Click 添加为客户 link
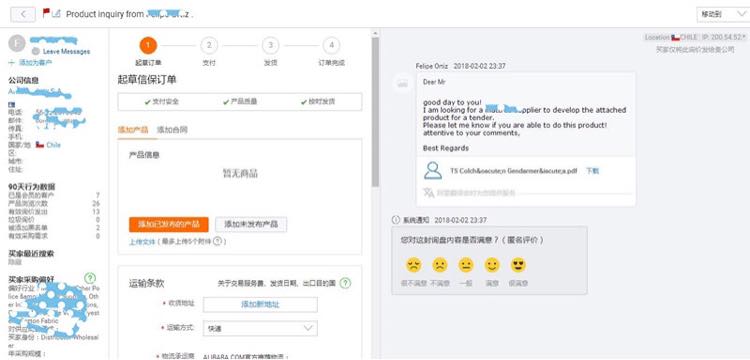Image resolution: width=750 pixels, height=360 pixels. pos(31,63)
